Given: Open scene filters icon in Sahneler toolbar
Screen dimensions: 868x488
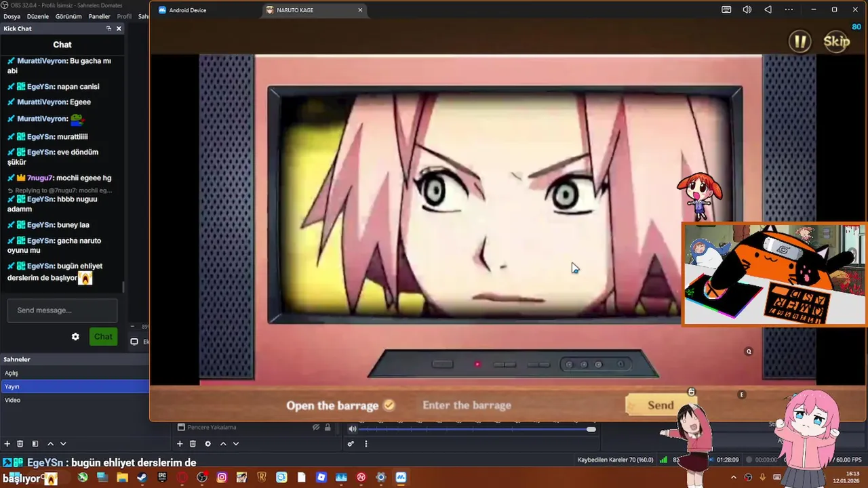Looking at the screenshot, I should click(x=35, y=444).
